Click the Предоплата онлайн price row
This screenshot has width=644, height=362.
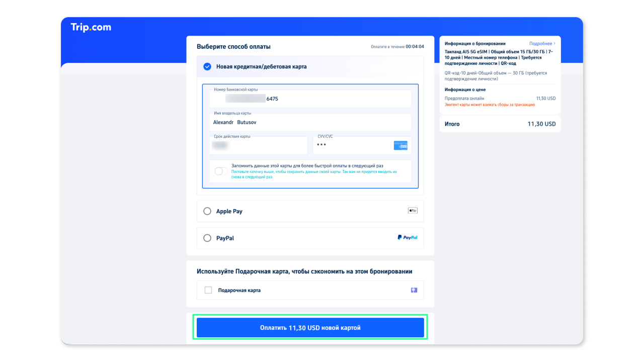pos(500,99)
